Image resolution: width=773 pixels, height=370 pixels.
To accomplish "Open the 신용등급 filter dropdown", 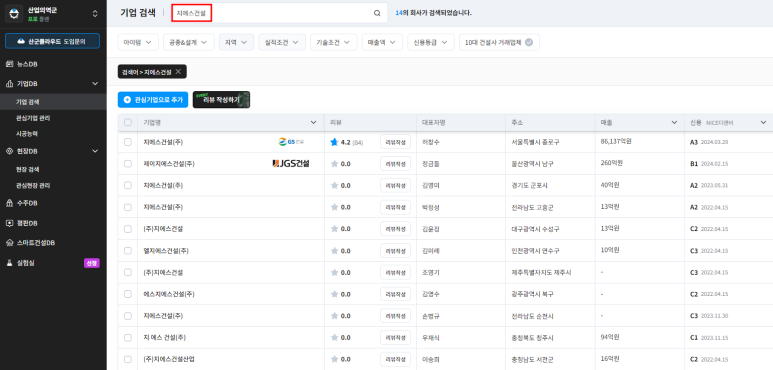I will click(431, 42).
